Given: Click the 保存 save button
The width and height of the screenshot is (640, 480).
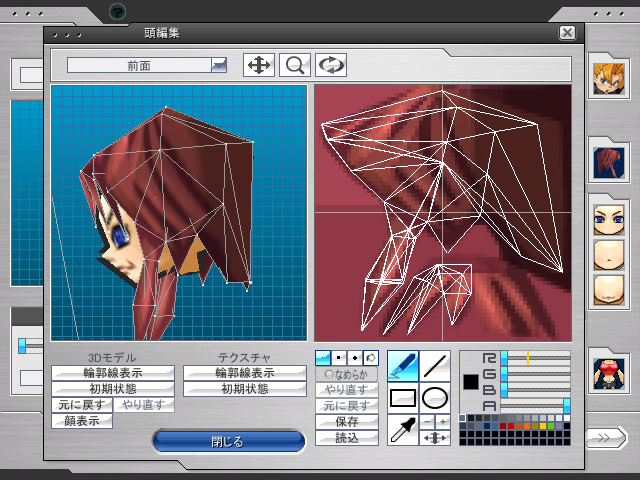Looking at the screenshot, I should coord(347,422).
